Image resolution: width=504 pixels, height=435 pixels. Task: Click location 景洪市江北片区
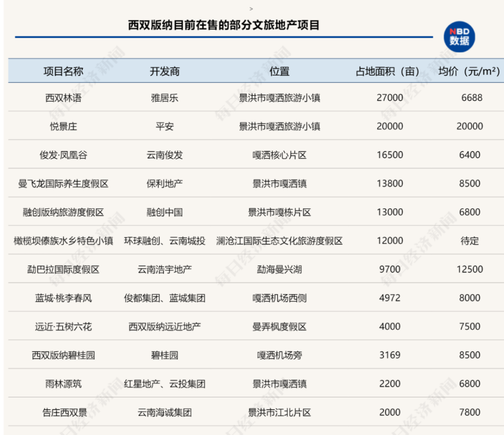(x=279, y=412)
